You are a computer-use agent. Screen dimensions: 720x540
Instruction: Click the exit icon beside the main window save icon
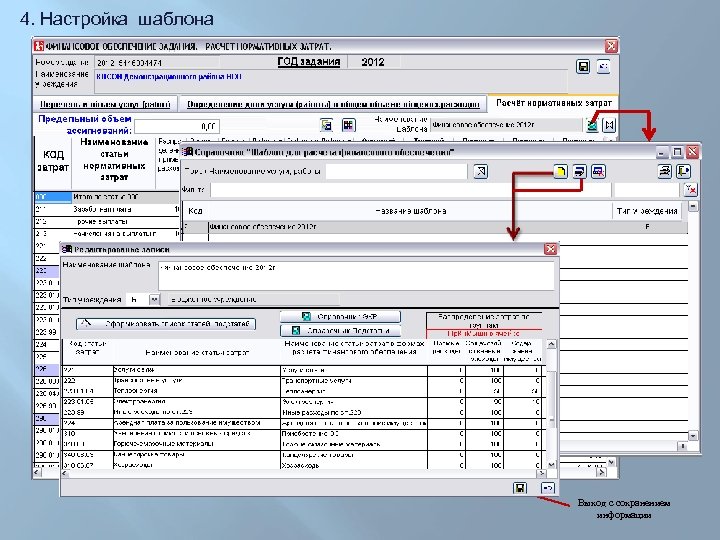point(603,67)
